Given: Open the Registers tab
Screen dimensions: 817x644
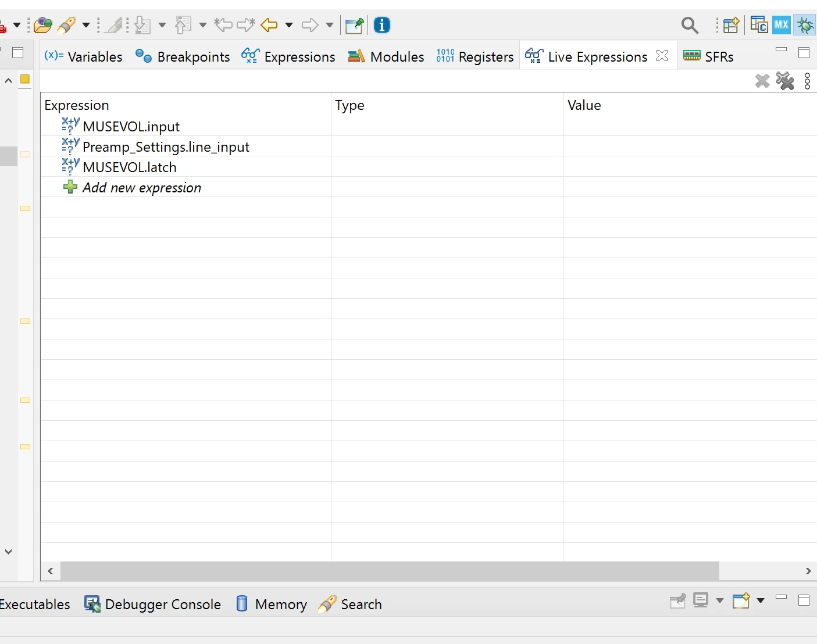Looking at the screenshot, I should 475,56.
